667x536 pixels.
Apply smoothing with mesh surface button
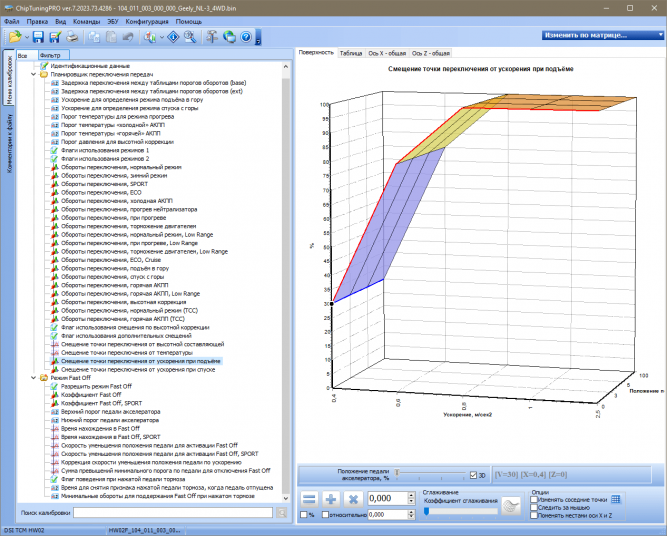click(511, 506)
